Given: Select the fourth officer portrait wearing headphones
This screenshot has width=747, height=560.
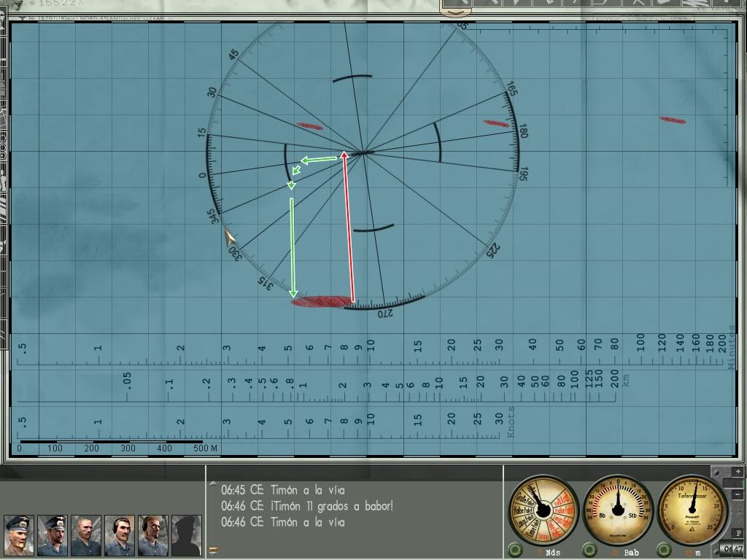Looking at the screenshot, I should (120, 534).
